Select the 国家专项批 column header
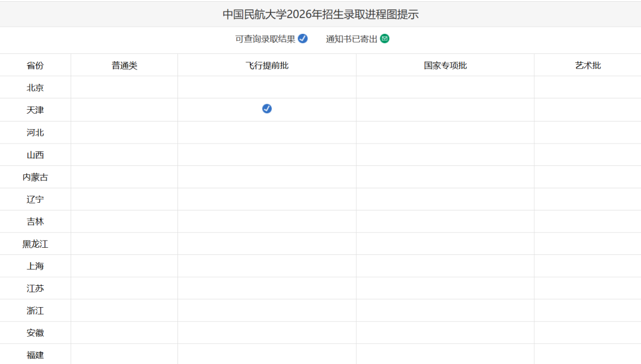The height and width of the screenshot is (364, 641). (445, 65)
